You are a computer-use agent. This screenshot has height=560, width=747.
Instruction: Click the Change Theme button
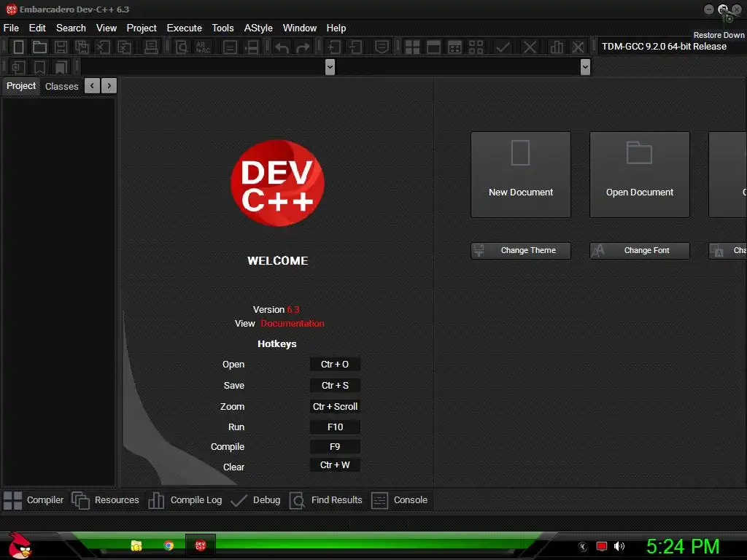click(x=521, y=251)
